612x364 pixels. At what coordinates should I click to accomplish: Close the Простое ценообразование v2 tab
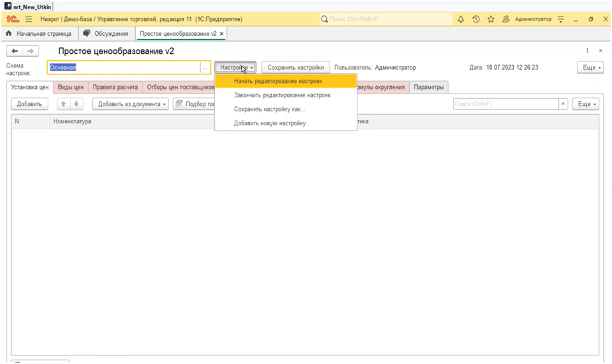[221, 34]
